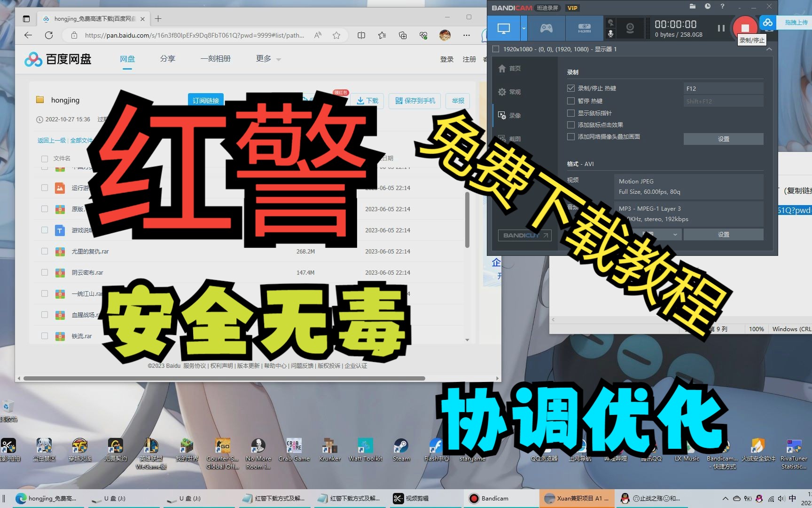
Task: Launch BANDICUT from the Bandicam sidebar
Action: coord(524,235)
